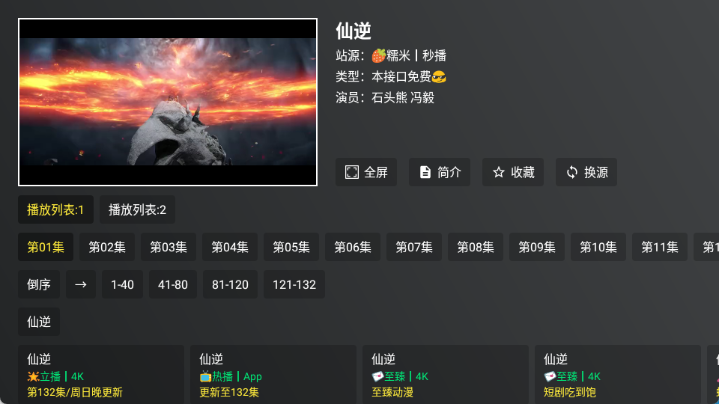The image size is (719, 404).
Task: Show episodes 81-120 range
Action: [230, 284]
